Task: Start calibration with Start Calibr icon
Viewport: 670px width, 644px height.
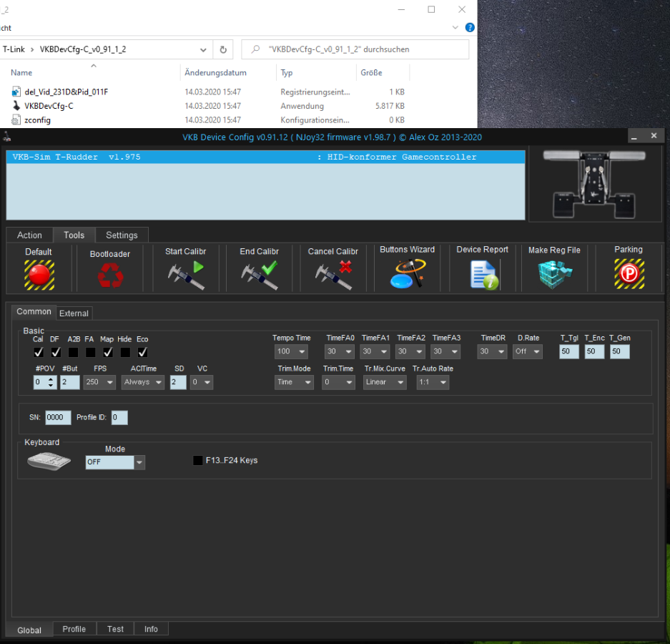Action: point(186,275)
